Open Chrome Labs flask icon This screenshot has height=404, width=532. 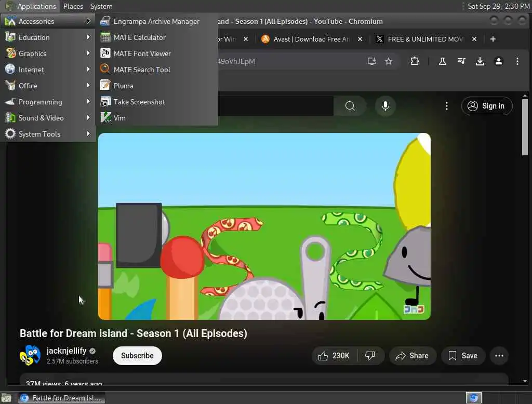[x=443, y=61]
